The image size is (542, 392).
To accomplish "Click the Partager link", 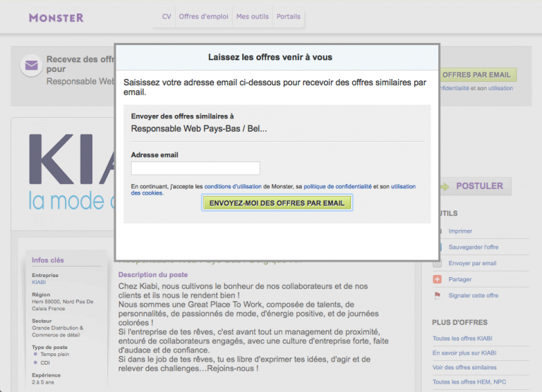I will click(459, 279).
